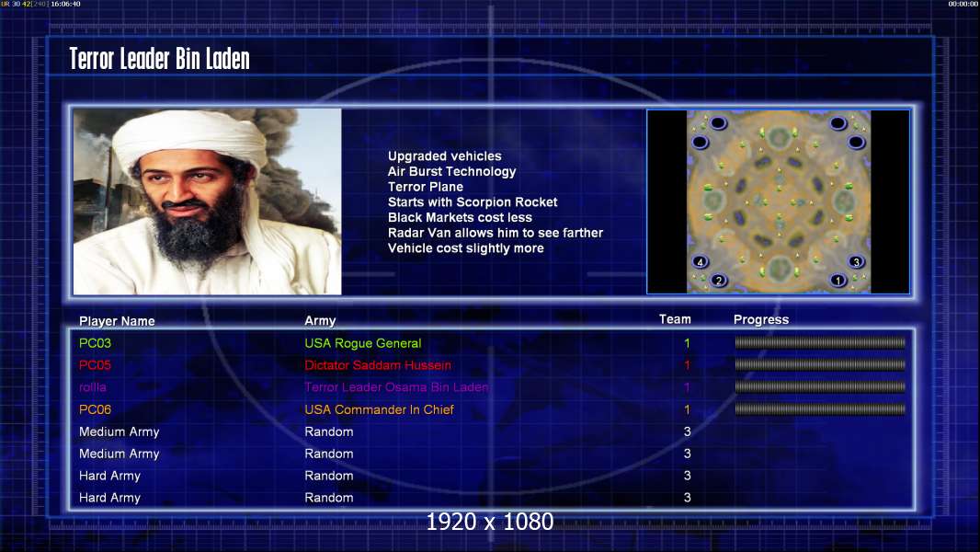The height and width of the screenshot is (552, 980).
Task: Click the 'Terror Leader Bin Laden' title
Action: [159, 59]
